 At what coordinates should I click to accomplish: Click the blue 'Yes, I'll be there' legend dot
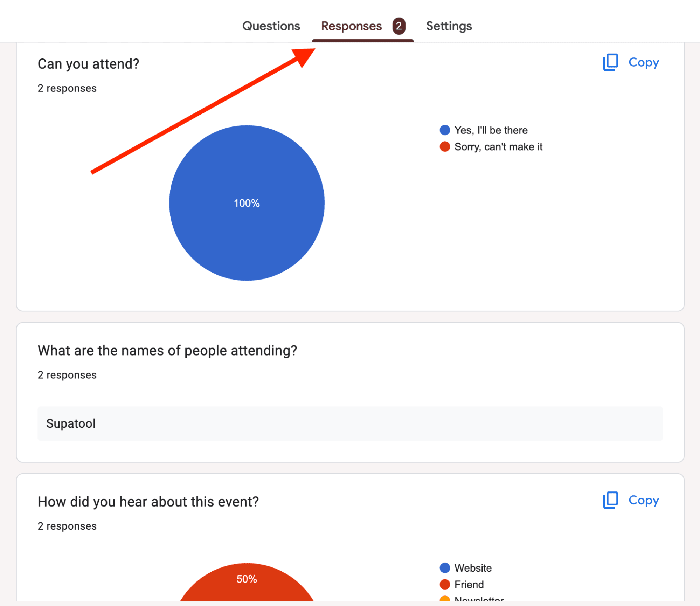coord(442,130)
